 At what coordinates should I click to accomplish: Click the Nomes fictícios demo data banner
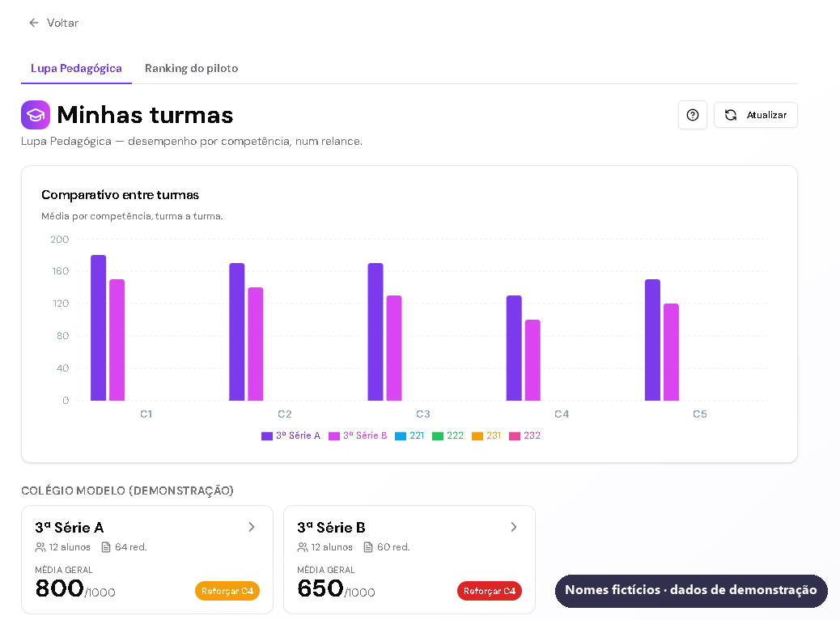[x=691, y=591]
